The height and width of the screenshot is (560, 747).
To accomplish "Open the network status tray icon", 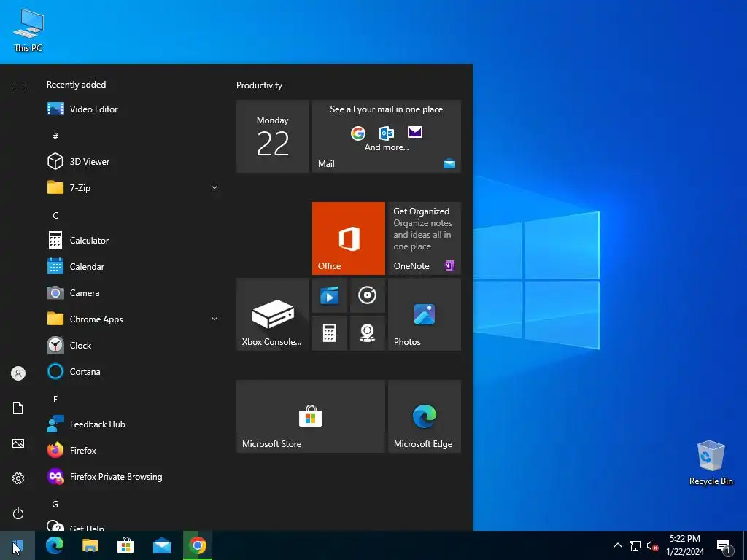I will 635,545.
